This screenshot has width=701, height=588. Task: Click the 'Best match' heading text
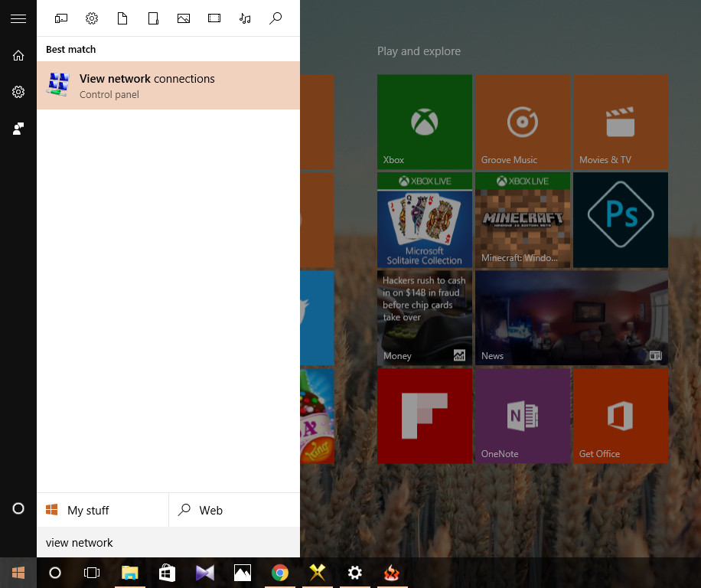point(70,49)
